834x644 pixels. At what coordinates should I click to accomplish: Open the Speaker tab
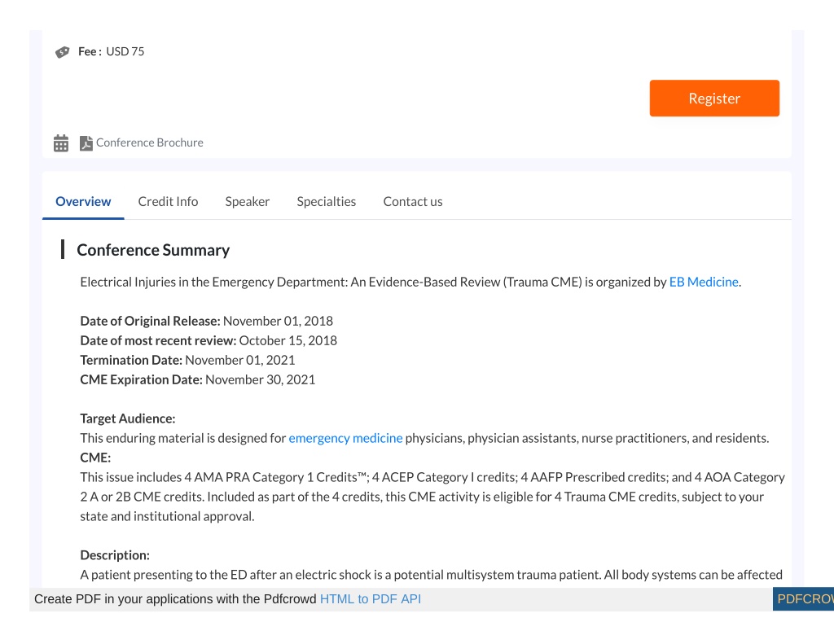248,202
